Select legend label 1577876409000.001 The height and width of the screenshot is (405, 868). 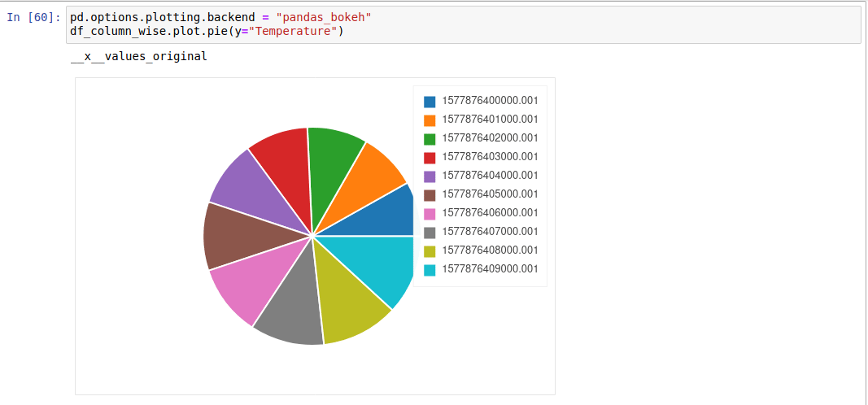click(490, 269)
